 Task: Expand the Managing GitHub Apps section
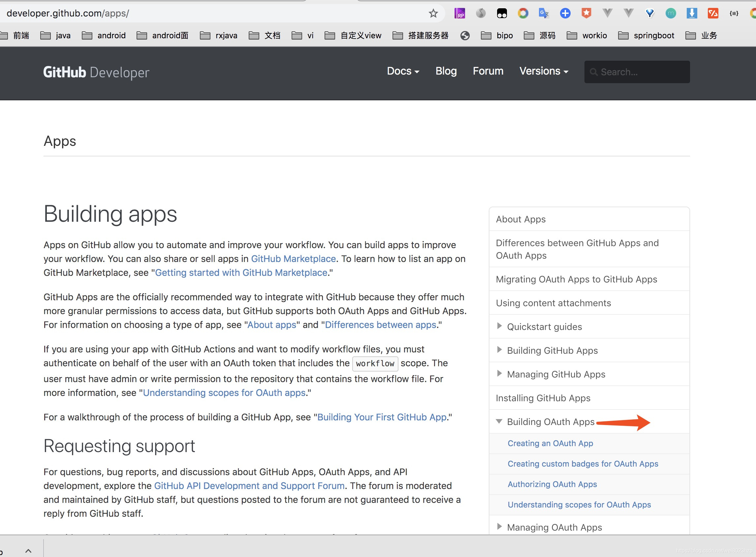click(x=499, y=373)
